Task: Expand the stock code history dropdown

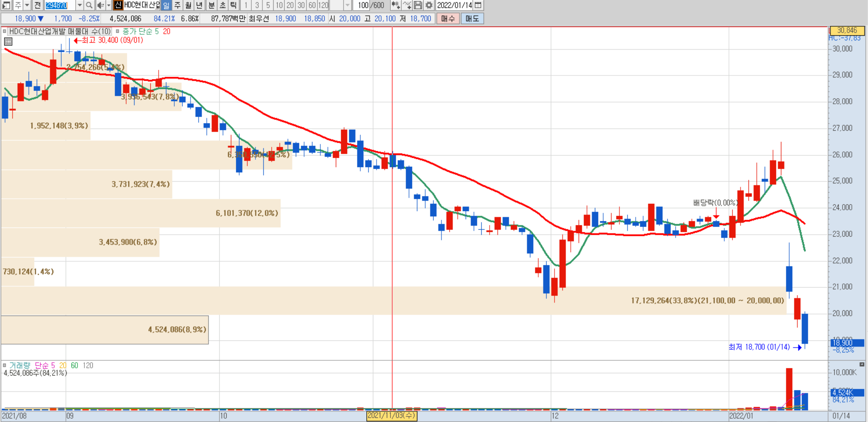Action: (79, 5)
